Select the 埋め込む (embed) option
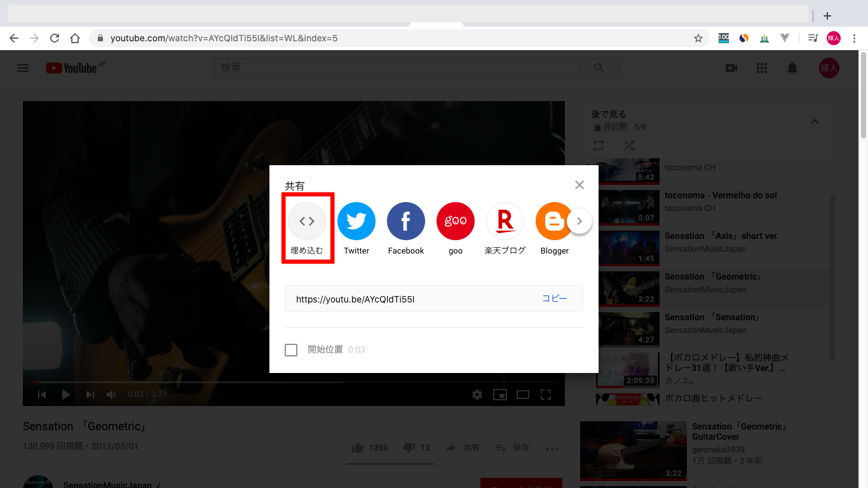 307,220
